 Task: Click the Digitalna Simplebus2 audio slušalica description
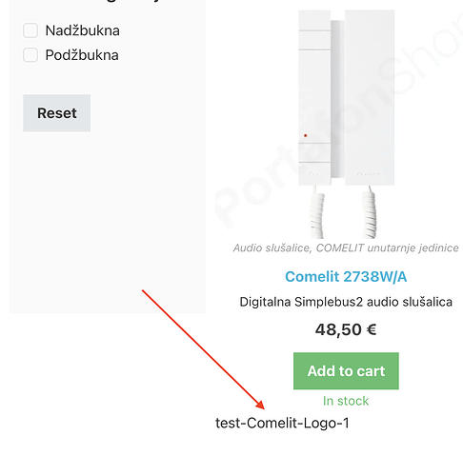click(346, 302)
